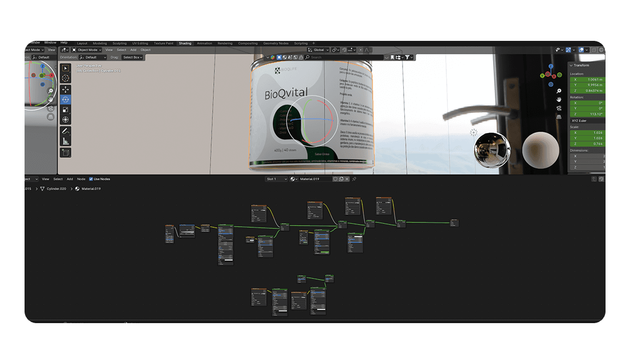Screen dimensions: 629x364
Task: Click the new material copy icon for Material.019
Action: (341, 179)
